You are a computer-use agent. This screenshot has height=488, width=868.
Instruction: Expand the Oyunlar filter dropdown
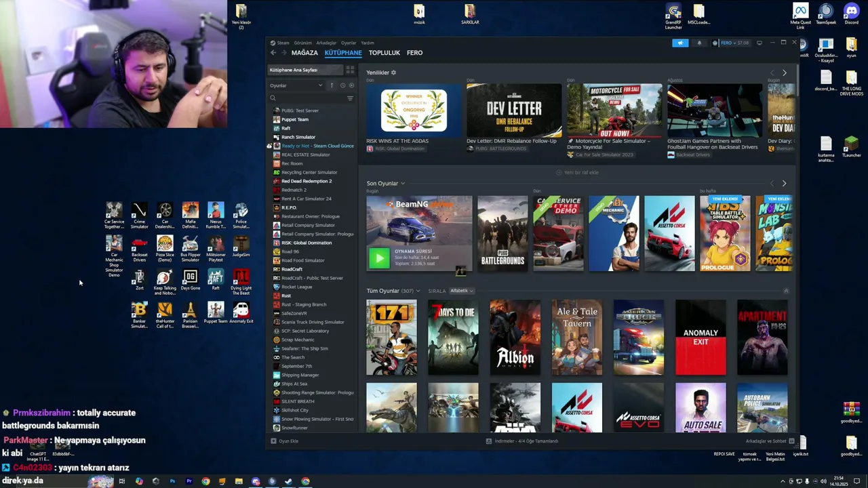point(296,85)
